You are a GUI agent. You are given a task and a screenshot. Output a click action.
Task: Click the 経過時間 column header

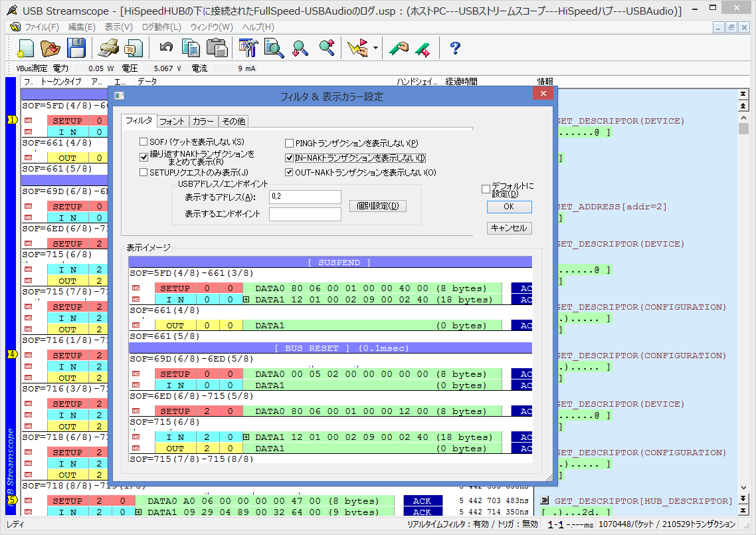click(488, 82)
